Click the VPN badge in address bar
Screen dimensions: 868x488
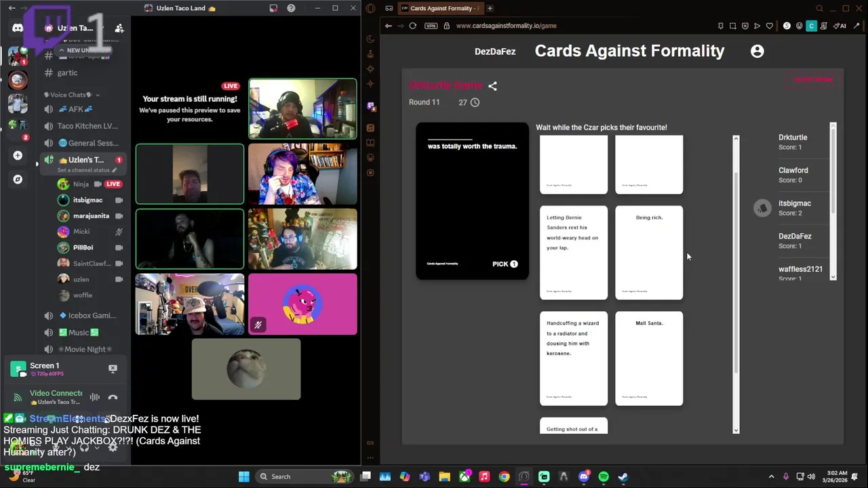(x=431, y=26)
